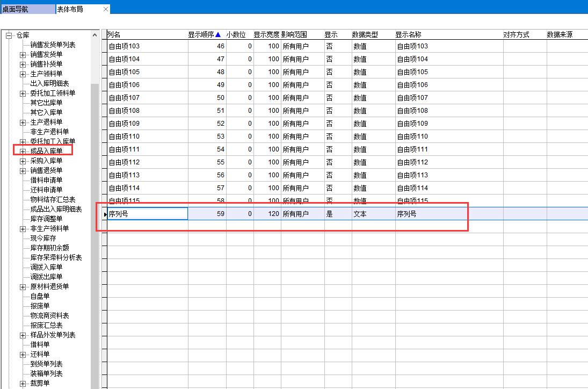
Task: Click the 显示 cell of 序列号 row
Action: tap(337, 214)
